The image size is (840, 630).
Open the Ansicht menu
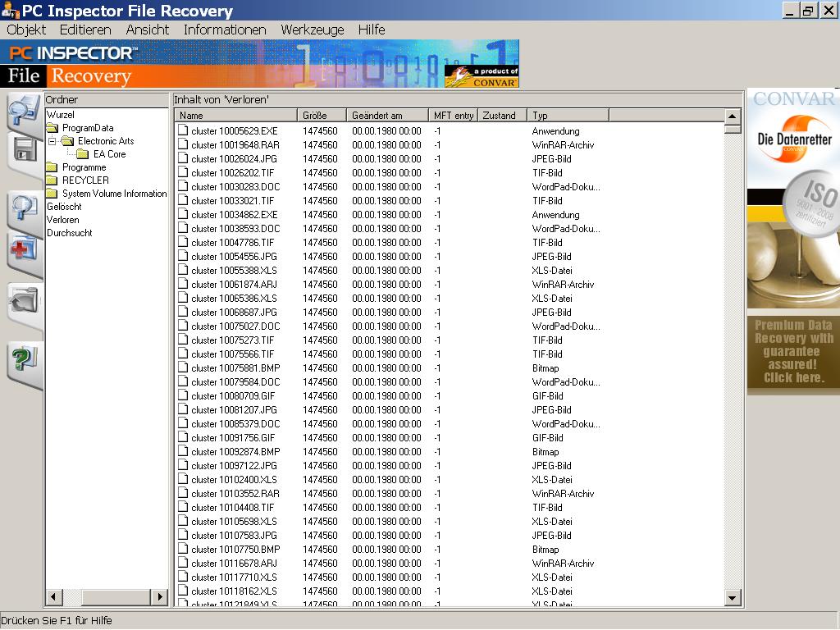pyautogui.click(x=148, y=30)
